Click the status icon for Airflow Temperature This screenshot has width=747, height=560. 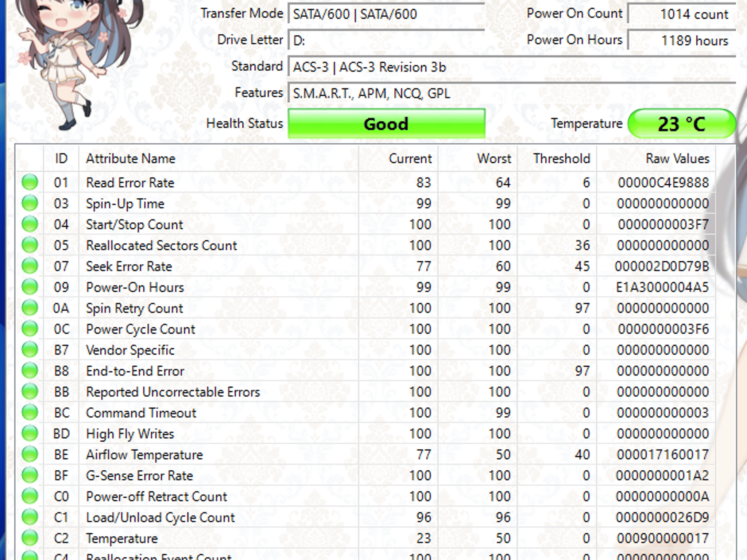pyautogui.click(x=30, y=455)
